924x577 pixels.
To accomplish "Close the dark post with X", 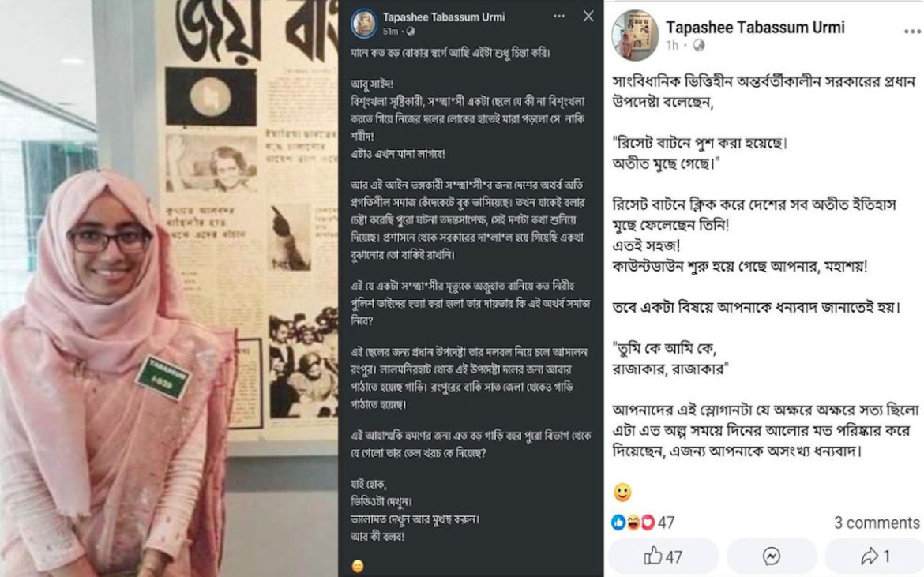I will 588,16.
